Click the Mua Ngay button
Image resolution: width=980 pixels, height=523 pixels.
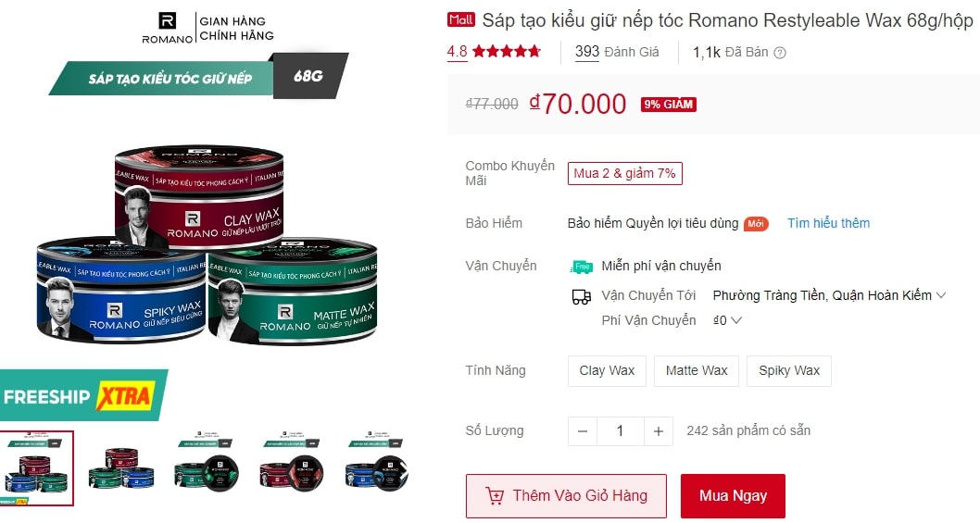point(733,496)
